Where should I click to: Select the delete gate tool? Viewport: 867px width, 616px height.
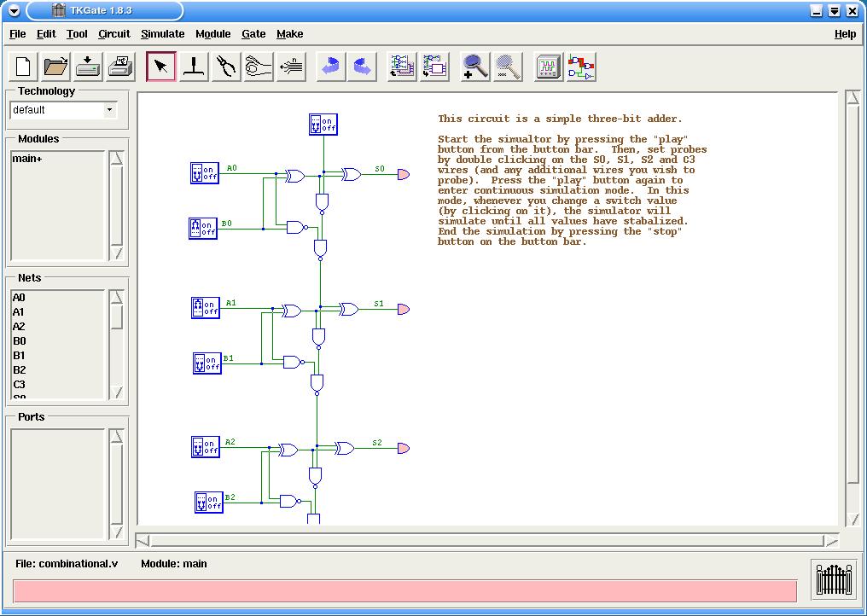(194, 67)
